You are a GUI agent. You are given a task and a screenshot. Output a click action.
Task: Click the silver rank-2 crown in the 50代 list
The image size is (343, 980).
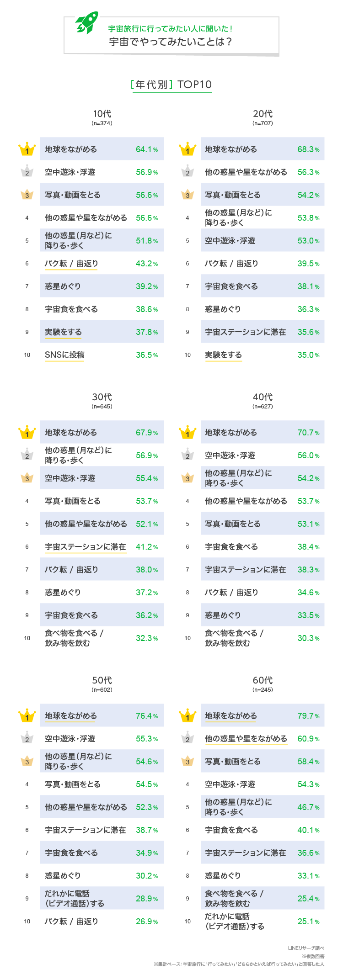click(27, 738)
